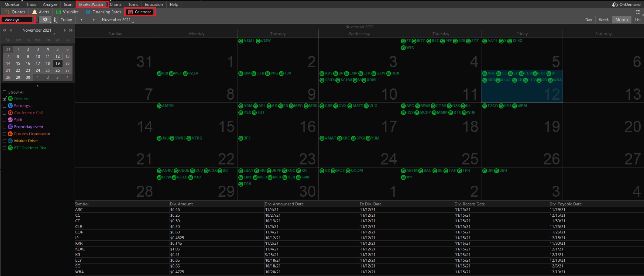Collapse the mini calendar with the up arrow
Image resolution: width=644 pixels, height=276 pixels.
click(38, 86)
